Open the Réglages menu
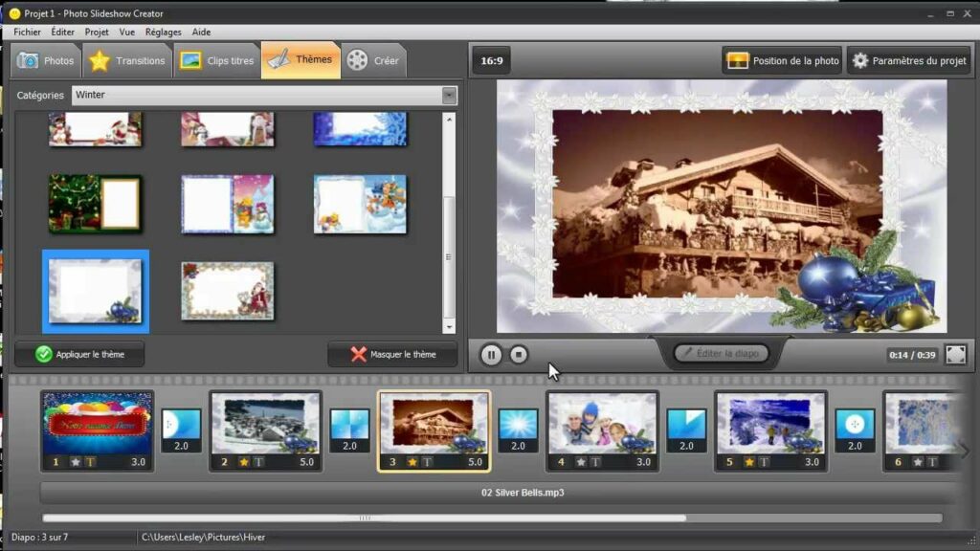 click(x=163, y=32)
